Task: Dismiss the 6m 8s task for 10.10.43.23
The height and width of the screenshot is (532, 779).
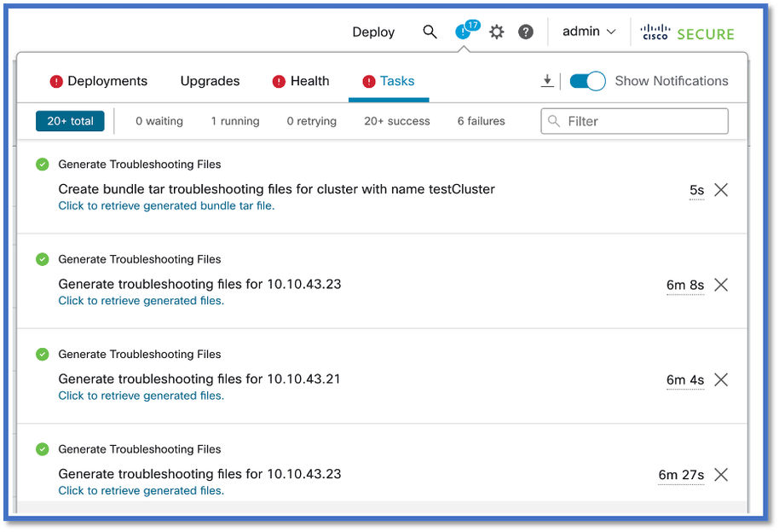Action: click(721, 285)
